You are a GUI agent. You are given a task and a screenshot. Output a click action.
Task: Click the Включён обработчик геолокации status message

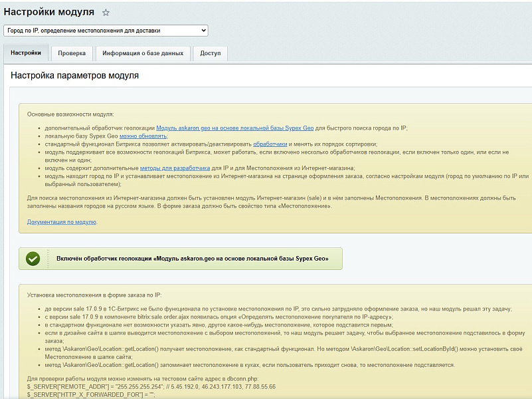pyautogui.click(x=192, y=259)
